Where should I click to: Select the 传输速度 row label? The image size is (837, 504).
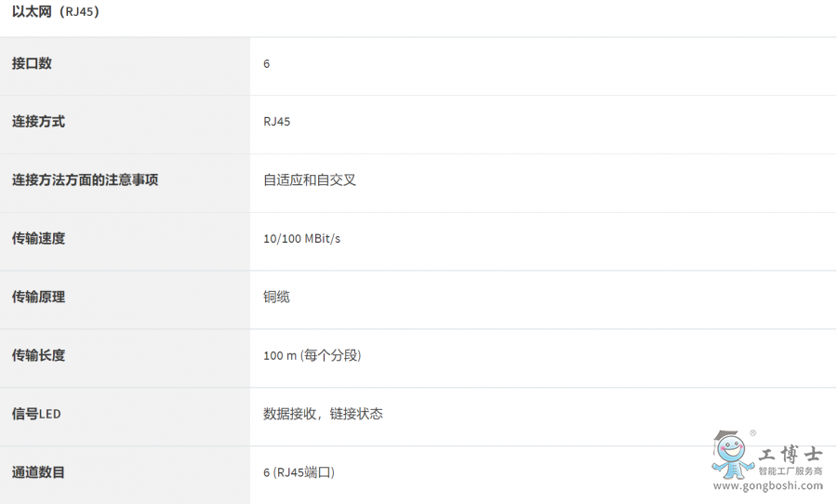38,239
